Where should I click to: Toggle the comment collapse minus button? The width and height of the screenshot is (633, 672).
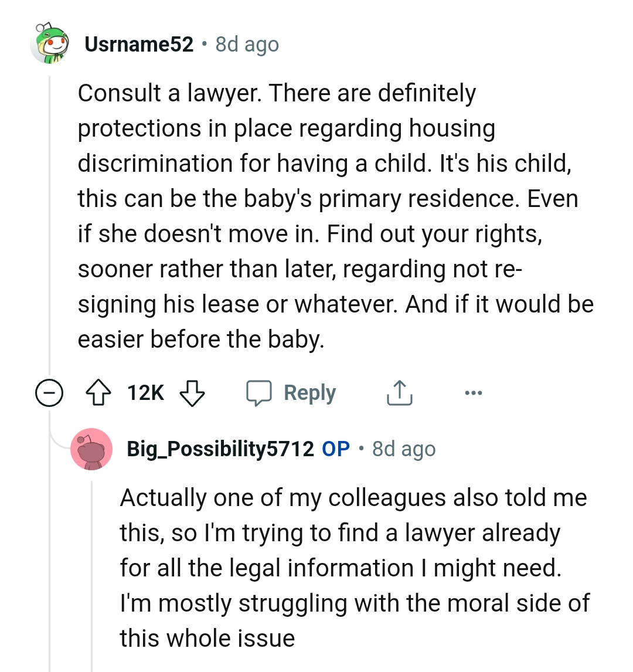[x=50, y=392]
